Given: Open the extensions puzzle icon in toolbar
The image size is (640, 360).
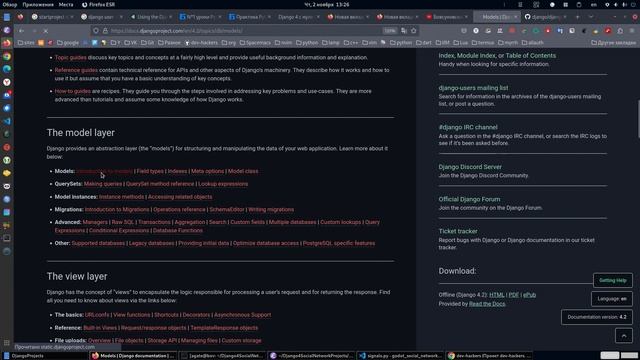Looking at the screenshot, I should tap(620, 31).
